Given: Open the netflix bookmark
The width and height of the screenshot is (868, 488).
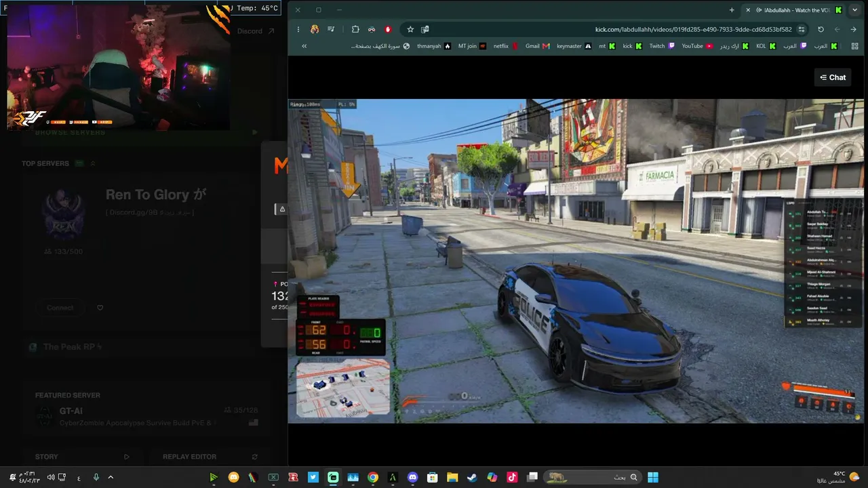Looking at the screenshot, I should [x=505, y=46].
